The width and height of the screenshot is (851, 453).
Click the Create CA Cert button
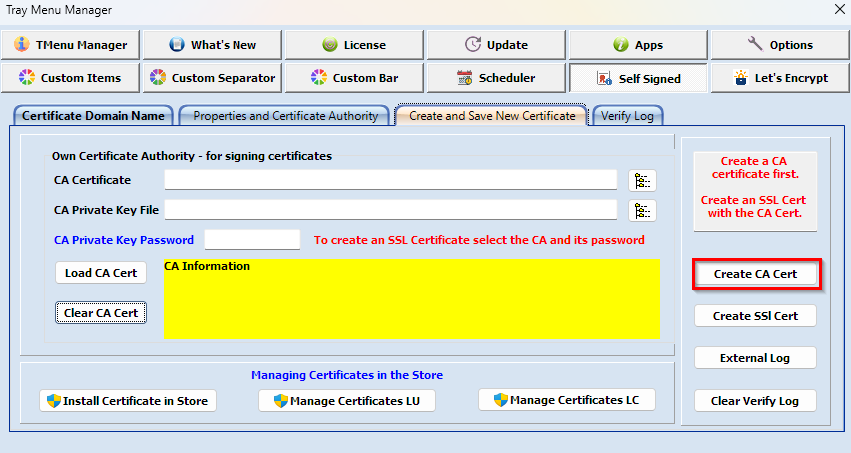pyautogui.click(x=755, y=274)
